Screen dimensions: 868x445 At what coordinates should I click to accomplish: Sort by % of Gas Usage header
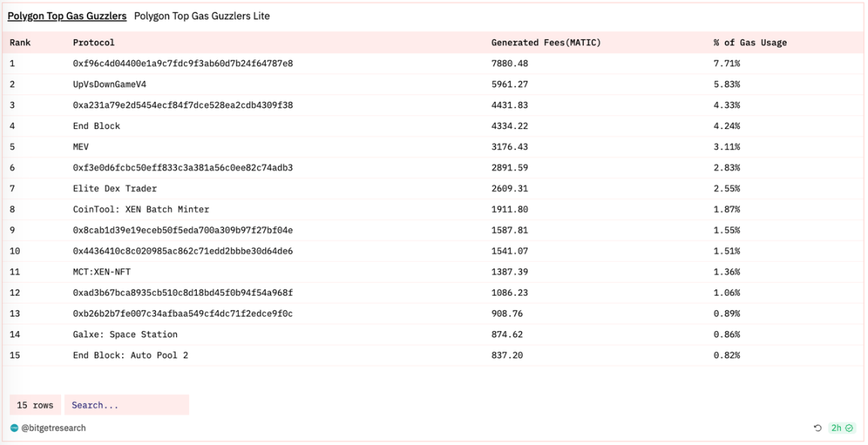point(750,43)
